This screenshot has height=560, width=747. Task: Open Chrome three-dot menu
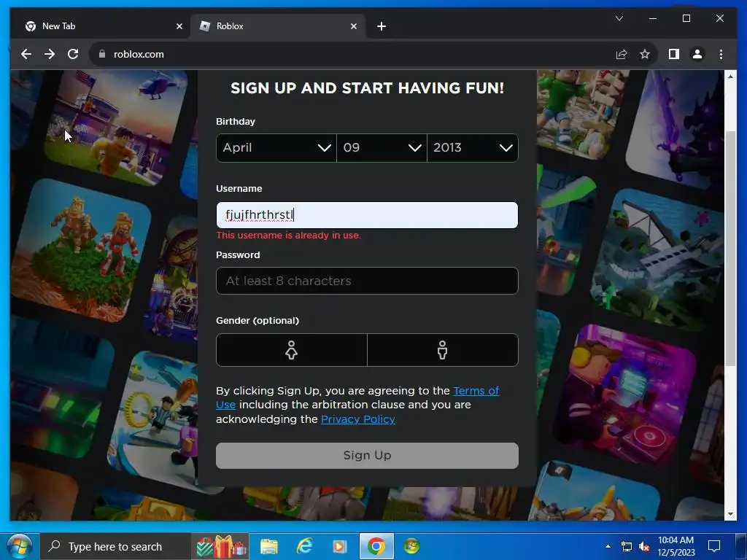(x=721, y=54)
